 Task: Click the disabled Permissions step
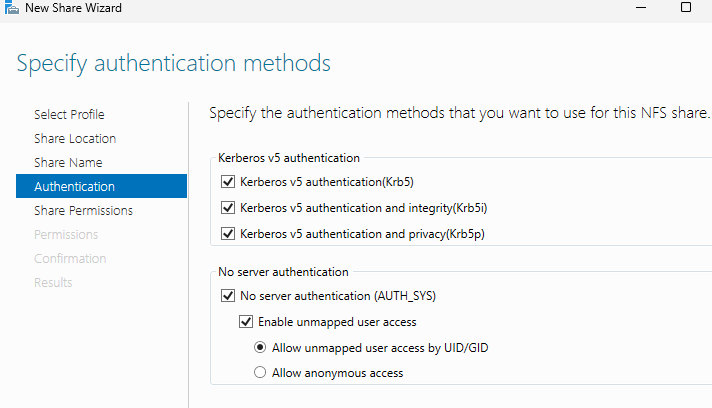pos(66,235)
